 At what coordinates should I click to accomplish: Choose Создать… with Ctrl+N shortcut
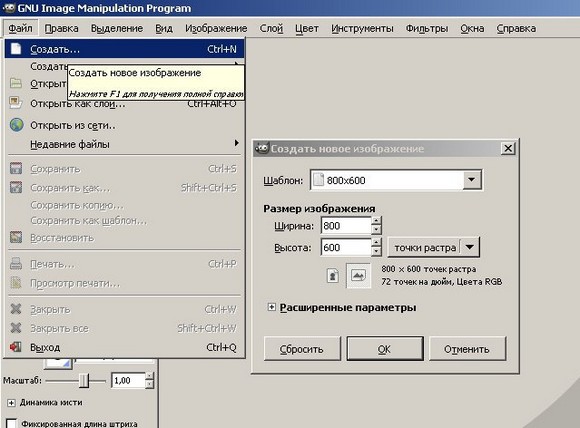124,49
